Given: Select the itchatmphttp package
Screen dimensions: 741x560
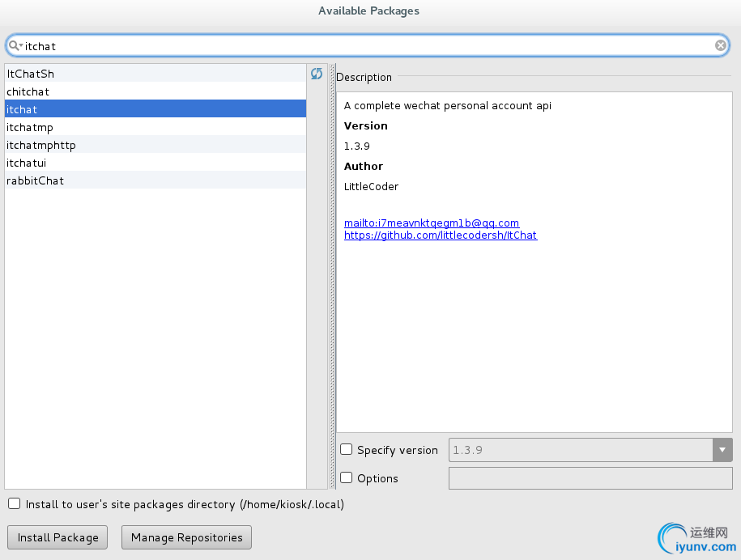Looking at the screenshot, I should [155, 145].
